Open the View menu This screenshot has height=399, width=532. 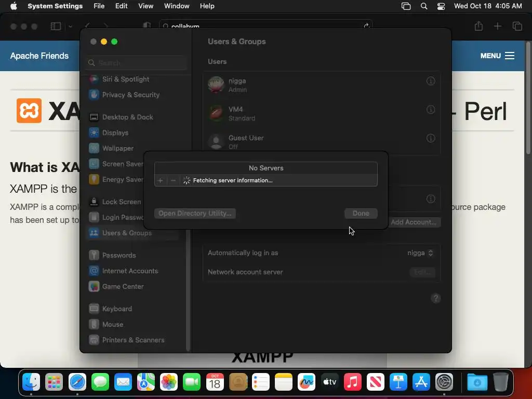(145, 6)
